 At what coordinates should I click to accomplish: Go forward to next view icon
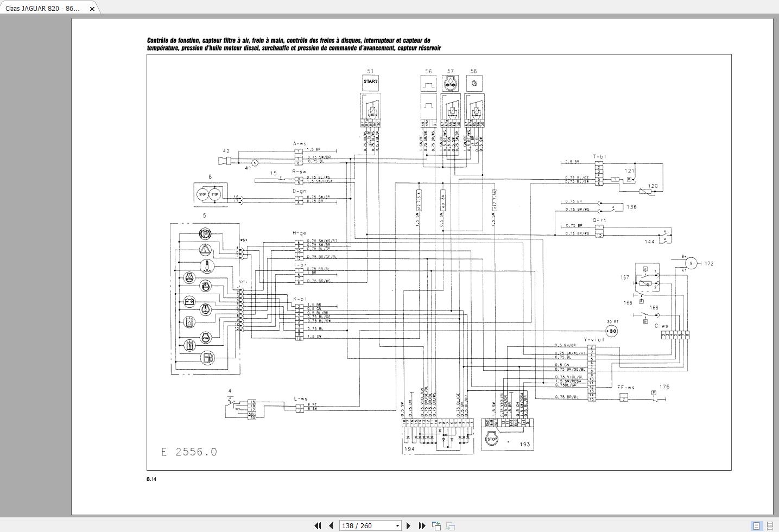tap(451, 525)
